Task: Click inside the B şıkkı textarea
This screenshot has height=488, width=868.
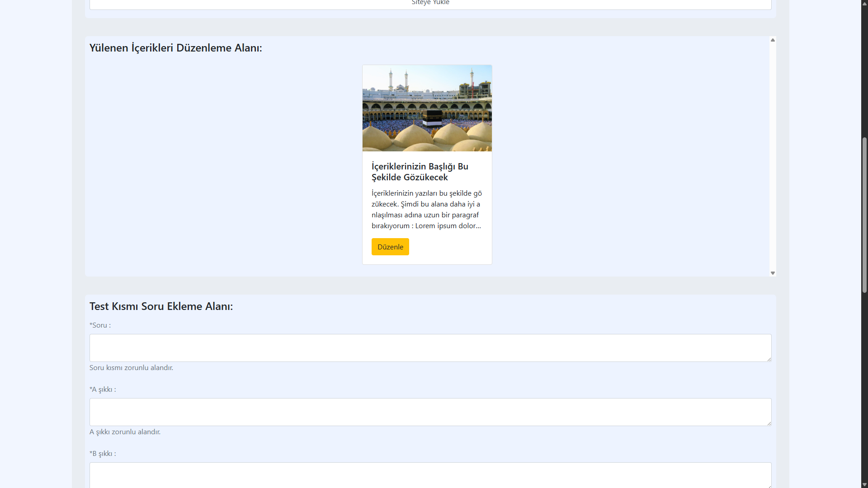Action: (429, 474)
